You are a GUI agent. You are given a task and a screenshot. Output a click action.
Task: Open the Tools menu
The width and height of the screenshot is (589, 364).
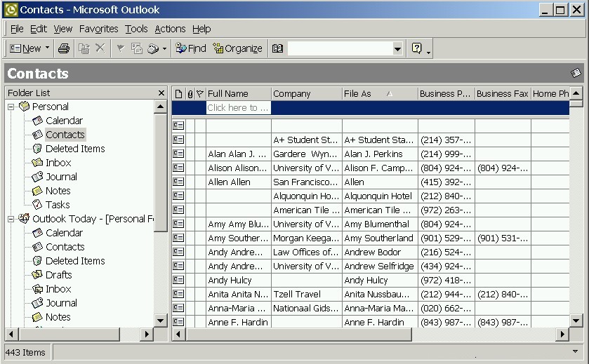[136, 29]
